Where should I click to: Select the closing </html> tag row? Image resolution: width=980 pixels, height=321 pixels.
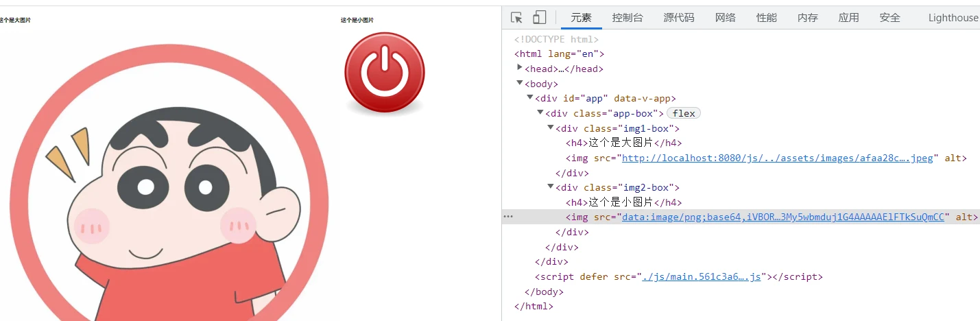(534, 307)
